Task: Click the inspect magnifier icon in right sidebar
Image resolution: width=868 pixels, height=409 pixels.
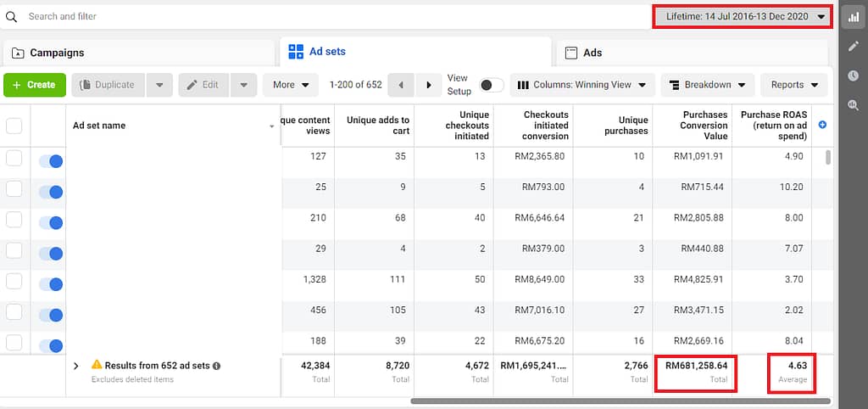Action: [x=853, y=104]
